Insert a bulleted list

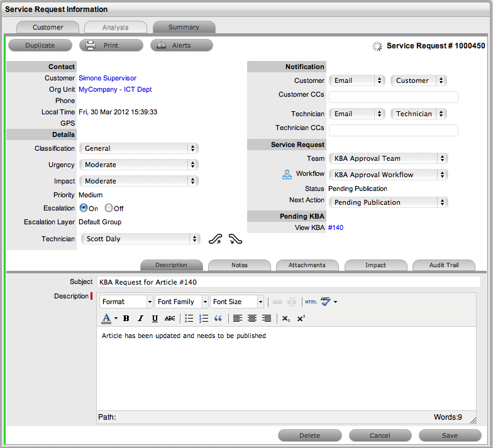(x=189, y=319)
